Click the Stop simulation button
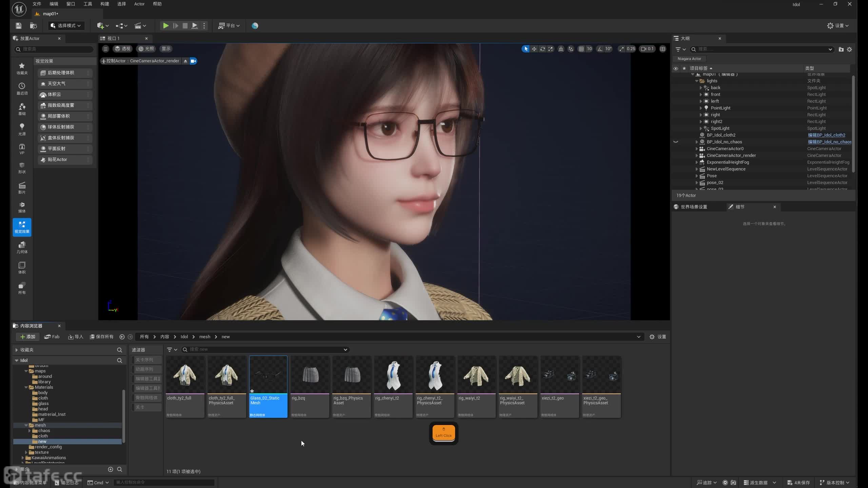 pos(185,26)
